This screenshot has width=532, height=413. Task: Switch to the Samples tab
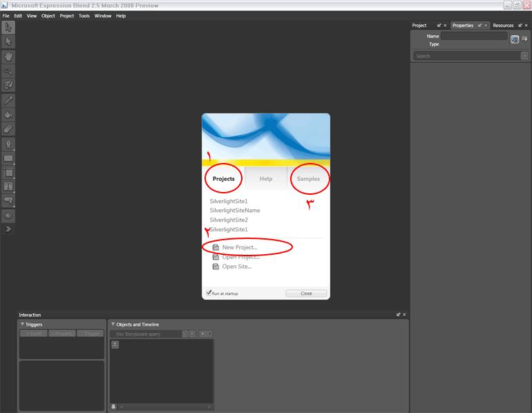click(x=308, y=179)
